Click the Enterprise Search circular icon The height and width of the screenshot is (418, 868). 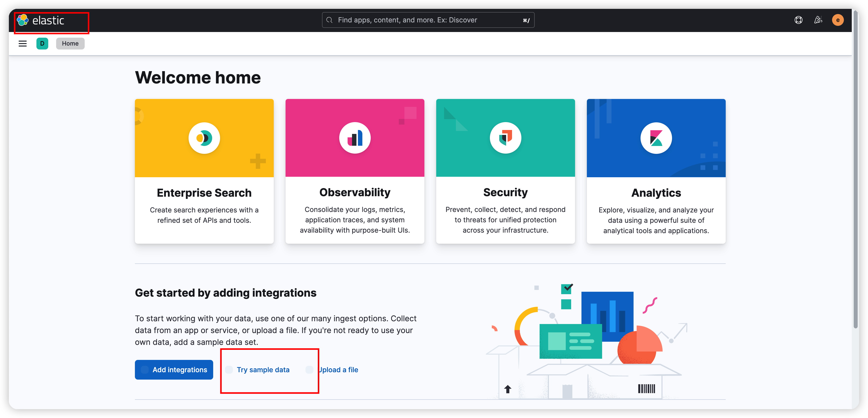pos(204,138)
